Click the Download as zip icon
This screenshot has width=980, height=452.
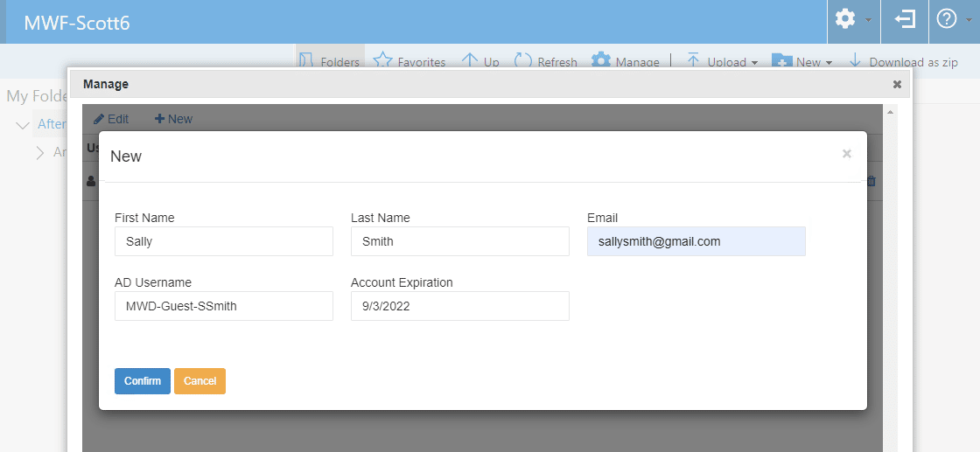click(x=855, y=60)
